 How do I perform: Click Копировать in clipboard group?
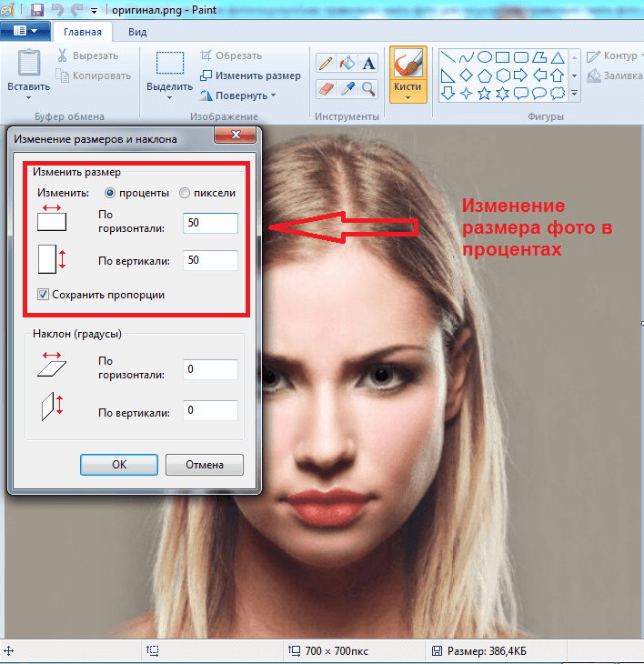coord(94,75)
